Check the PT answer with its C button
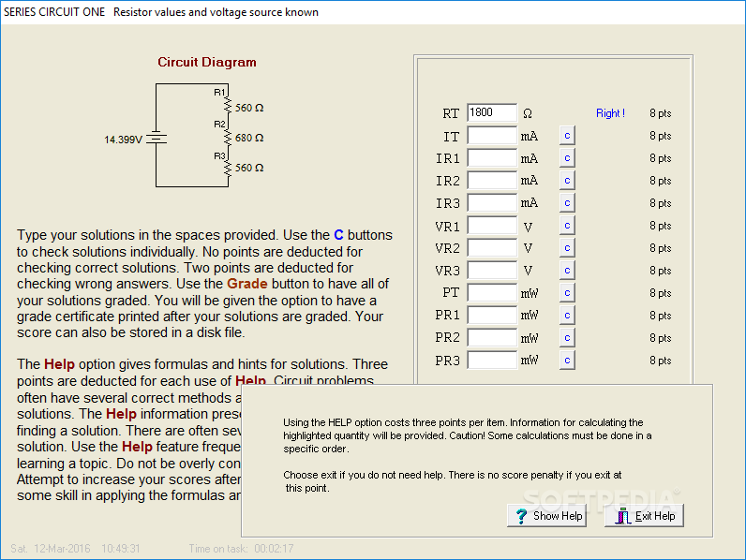The height and width of the screenshot is (560, 746). pos(567,293)
